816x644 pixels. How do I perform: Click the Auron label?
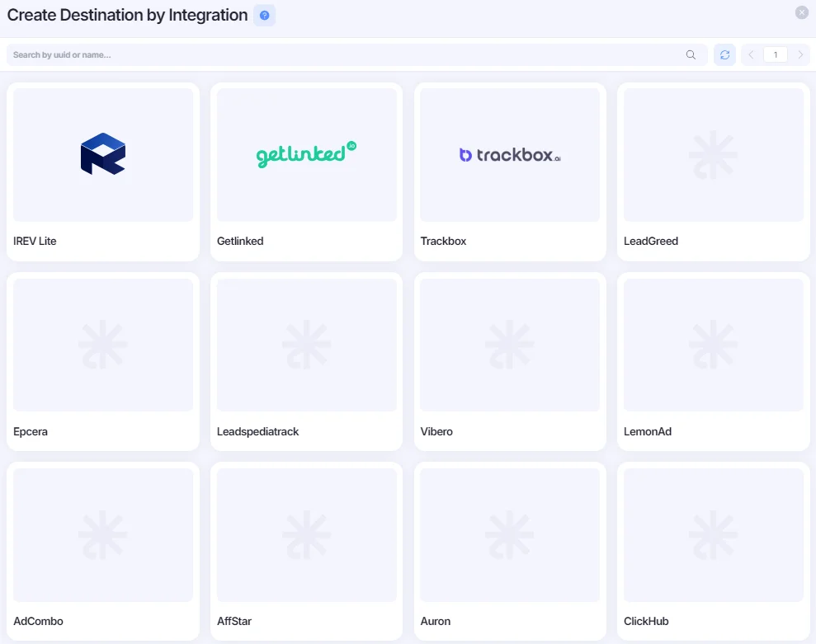(x=436, y=621)
